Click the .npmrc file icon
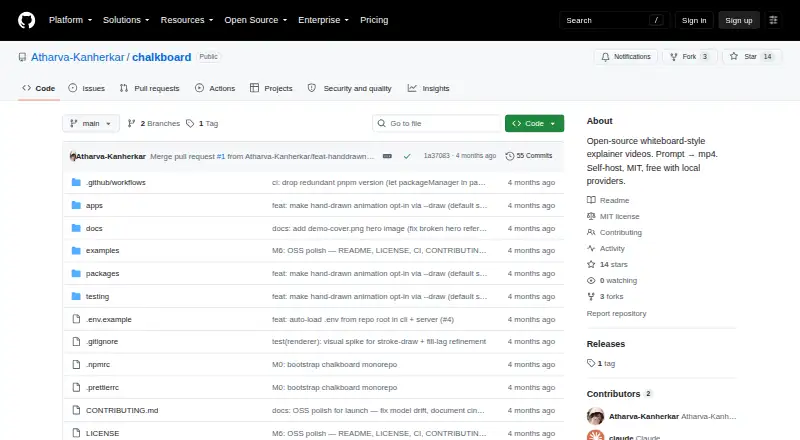 tap(76, 364)
